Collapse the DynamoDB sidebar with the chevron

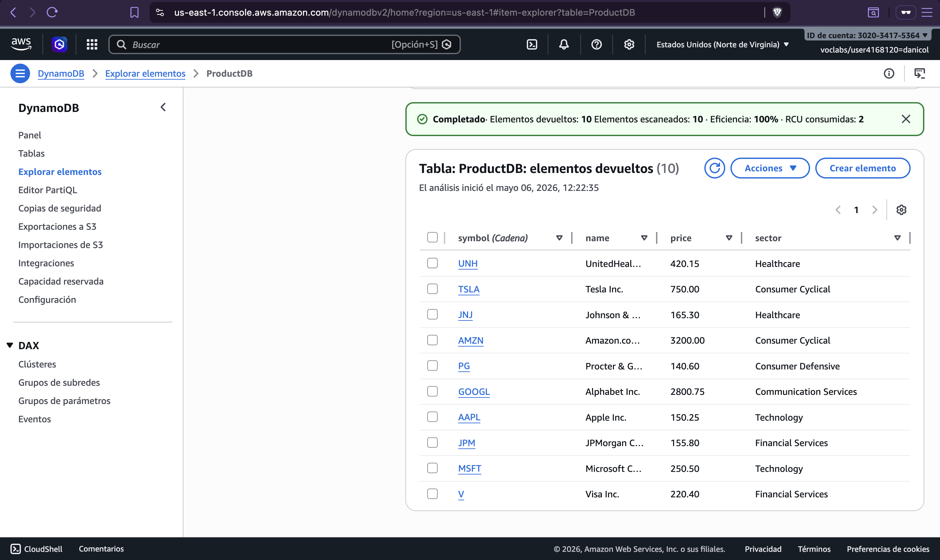click(163, 108)
